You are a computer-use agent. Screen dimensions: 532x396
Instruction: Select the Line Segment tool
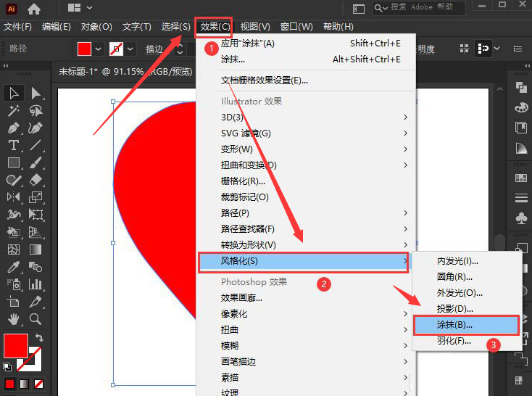tap(36, 145)
